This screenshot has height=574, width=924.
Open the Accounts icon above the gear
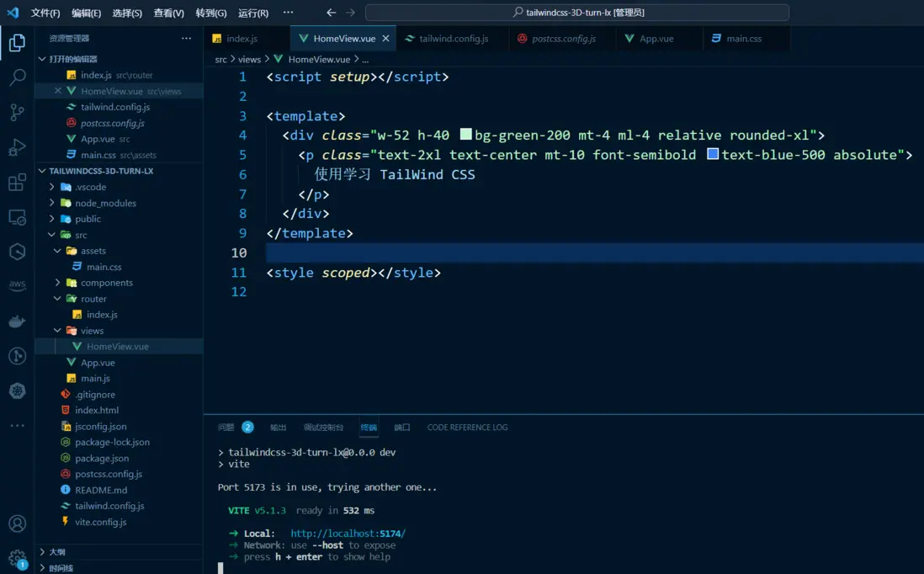17,524
